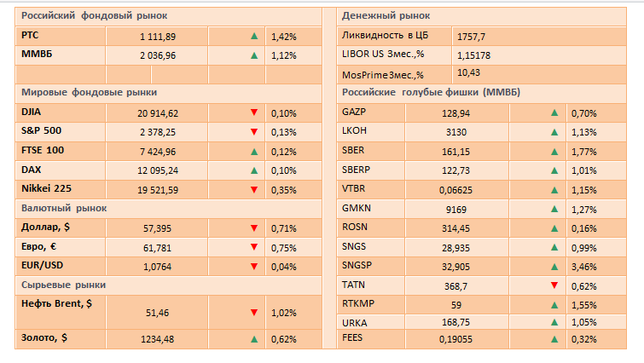Click the green up arrow for FTSE 100

(253, 151)
